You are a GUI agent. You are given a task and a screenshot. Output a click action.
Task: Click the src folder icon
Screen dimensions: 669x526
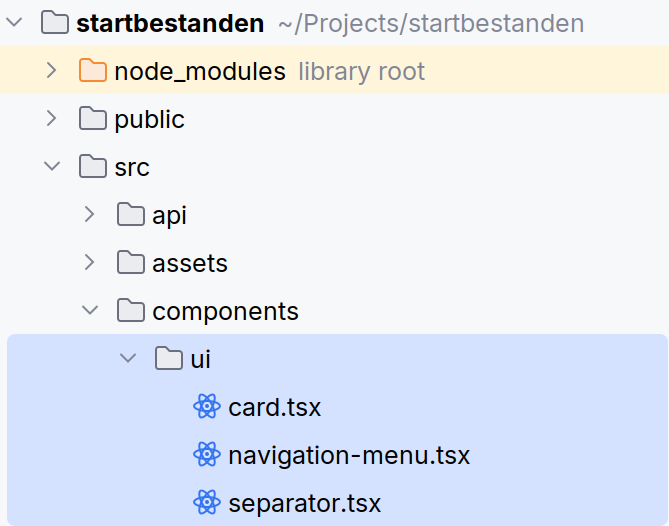click(92, 167)
